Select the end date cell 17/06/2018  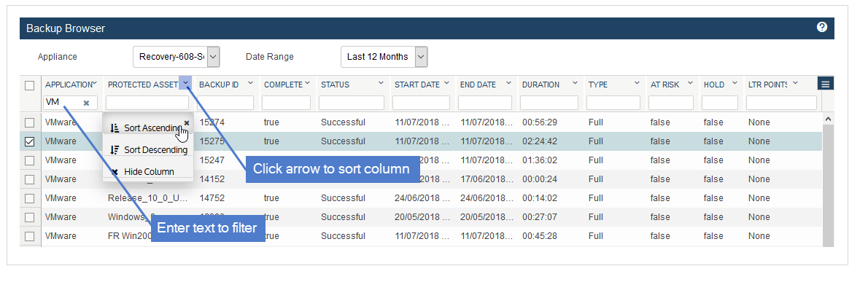coord(487,179)
